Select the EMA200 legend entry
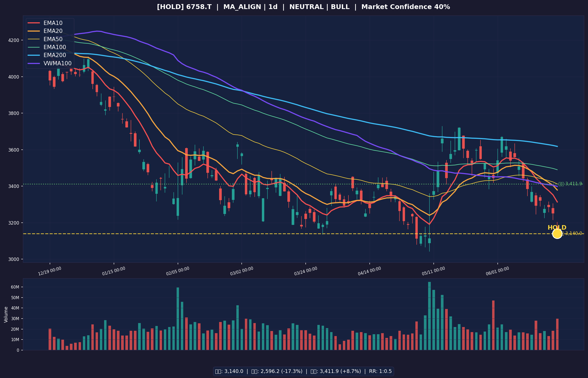The image size is (588, 378). click(x=47, y=55)
